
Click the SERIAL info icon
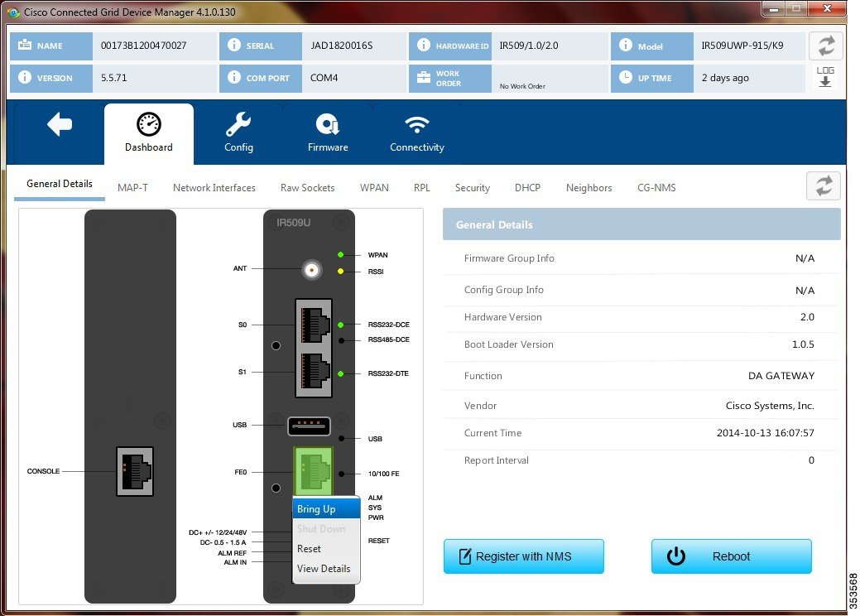click(234, 45)
